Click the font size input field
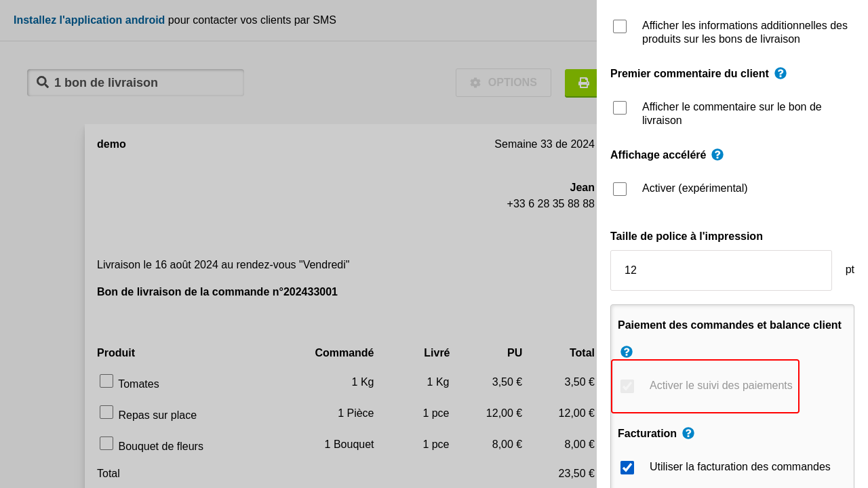Image resolution: width=868 pixels, height=488 pixels. 721,270
